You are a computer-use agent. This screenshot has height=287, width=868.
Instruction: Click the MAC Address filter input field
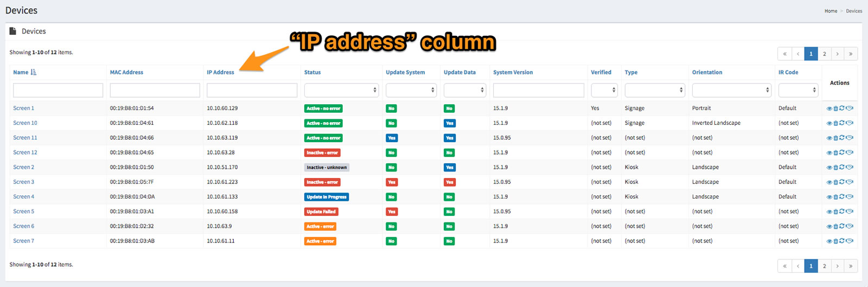tap(155, 90)
